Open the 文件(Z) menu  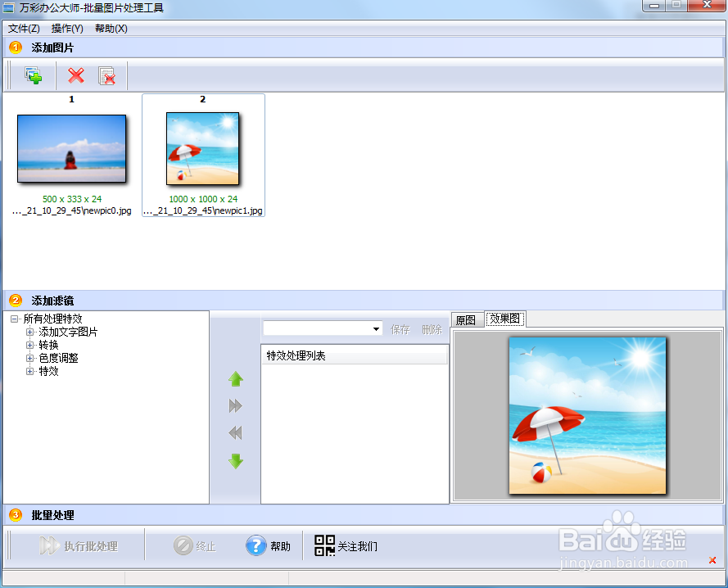point(24,29)
